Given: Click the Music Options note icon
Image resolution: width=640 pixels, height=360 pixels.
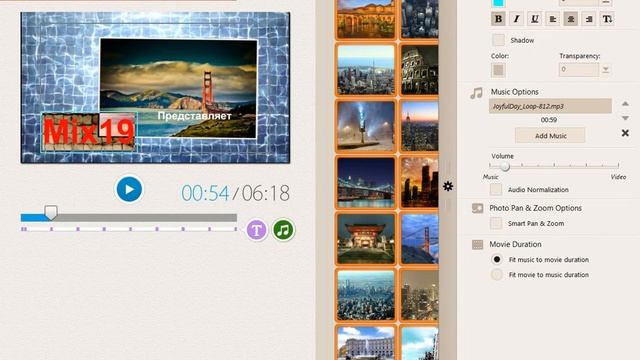Looking at the screenshot, I should [x=476, y=93].
